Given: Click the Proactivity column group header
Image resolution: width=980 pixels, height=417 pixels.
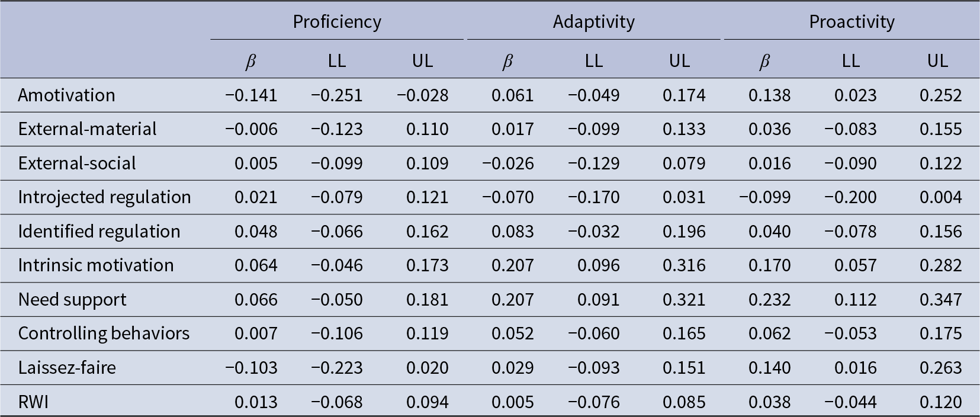Looking at the screenshot, I should [x=852, y=22].
